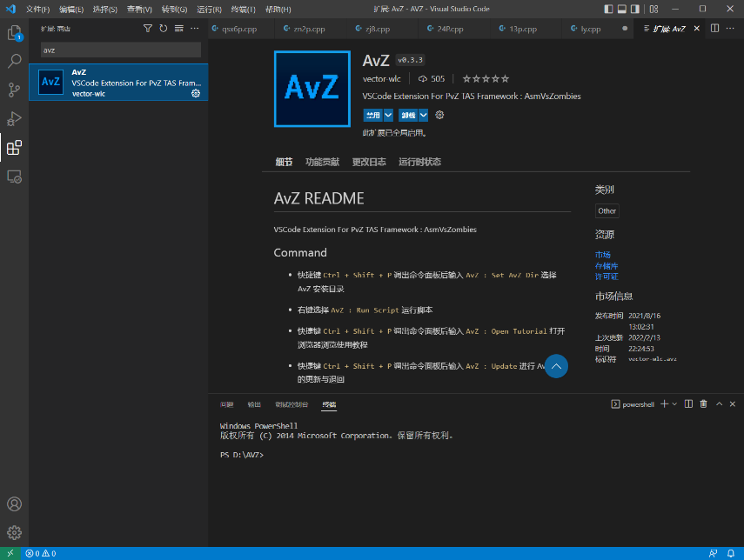Open the customize layout icon

tap(654, 9)
